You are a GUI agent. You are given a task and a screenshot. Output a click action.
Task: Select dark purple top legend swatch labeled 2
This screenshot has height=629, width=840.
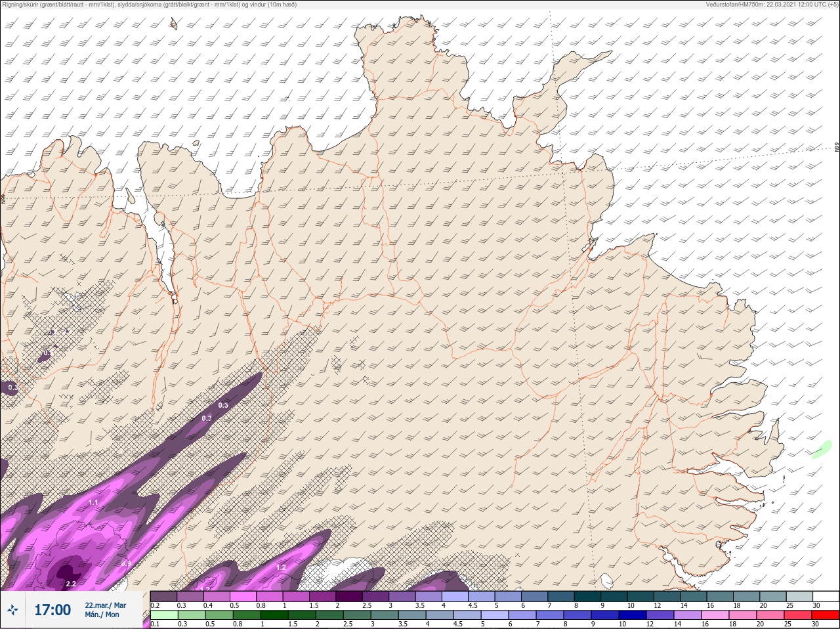350,596
